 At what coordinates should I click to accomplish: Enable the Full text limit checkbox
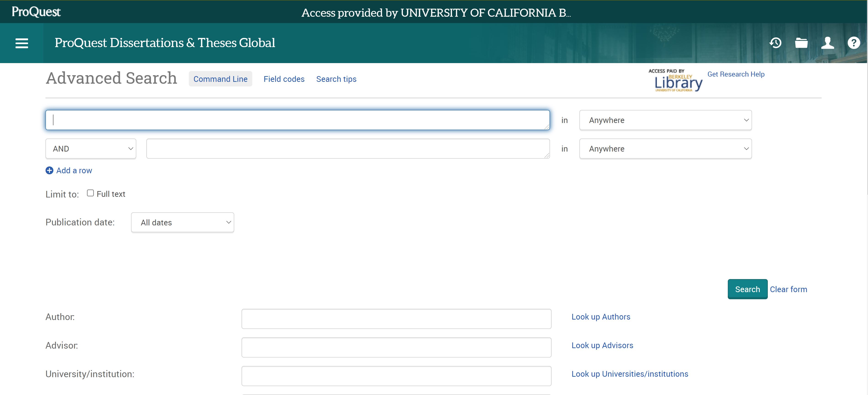point(90,193)
